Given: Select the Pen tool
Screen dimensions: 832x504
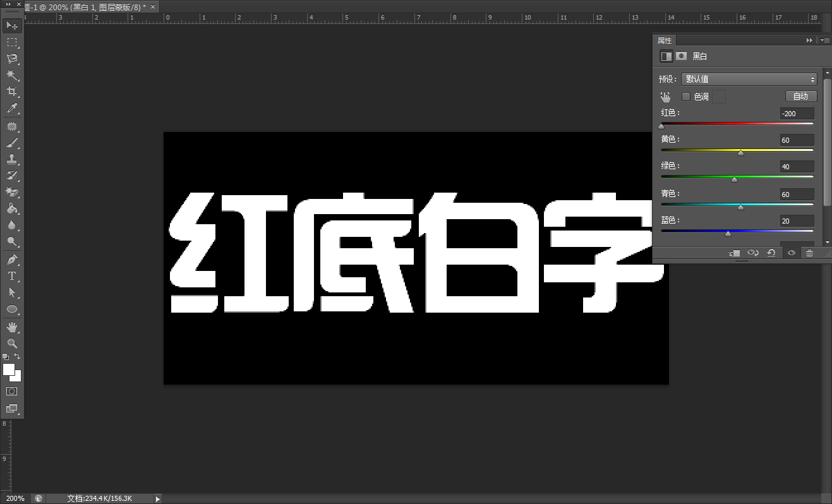Looking at the screenshot, I should point(12,260).
